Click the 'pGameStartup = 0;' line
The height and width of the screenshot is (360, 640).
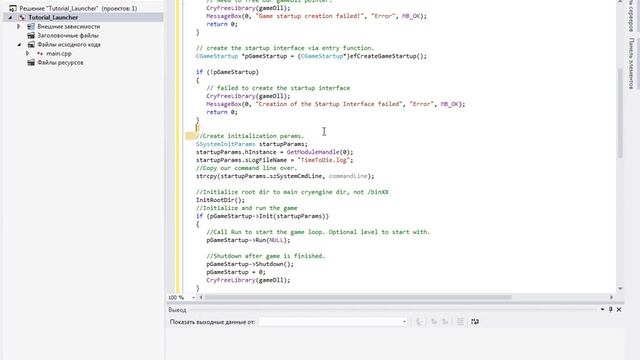[x=236, y=272]
